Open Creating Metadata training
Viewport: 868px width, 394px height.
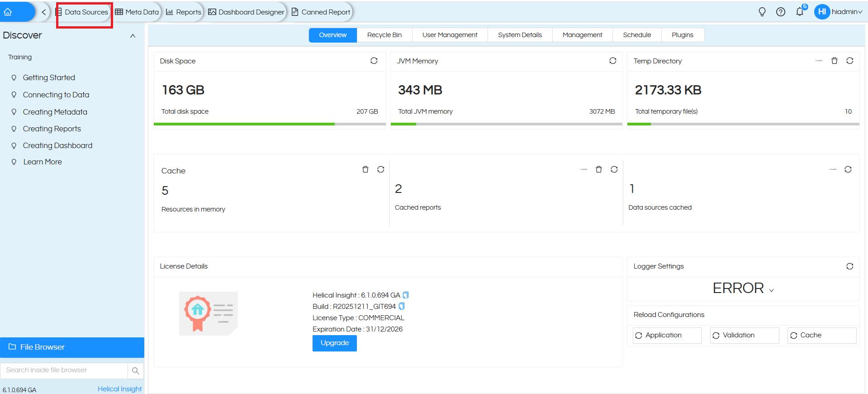tap(55, 112)
